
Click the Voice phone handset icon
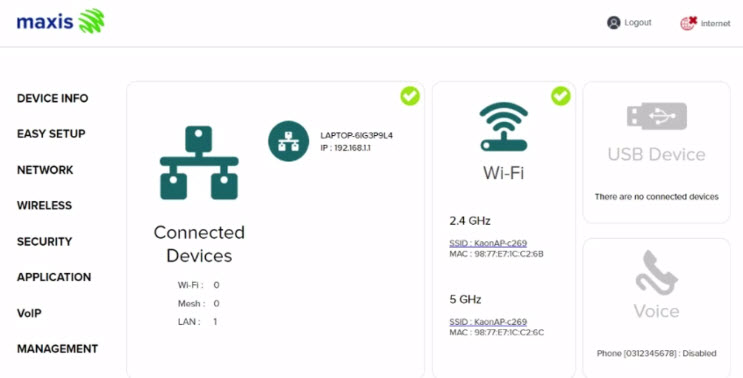point(657,272)
